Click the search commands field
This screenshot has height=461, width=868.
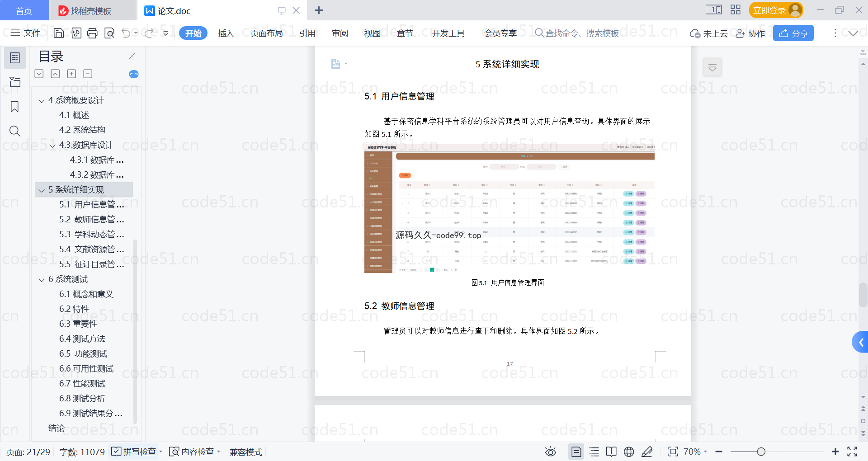(x=577, y=33)
